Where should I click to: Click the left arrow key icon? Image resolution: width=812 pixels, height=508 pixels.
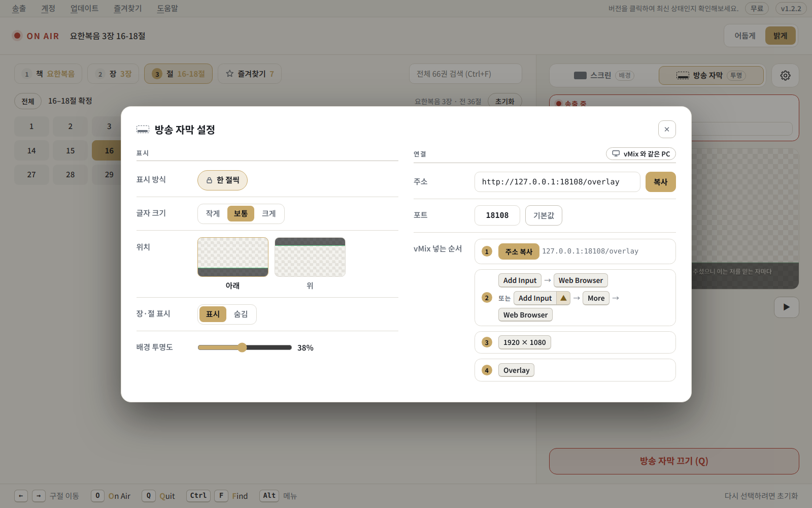pos(21,496)
